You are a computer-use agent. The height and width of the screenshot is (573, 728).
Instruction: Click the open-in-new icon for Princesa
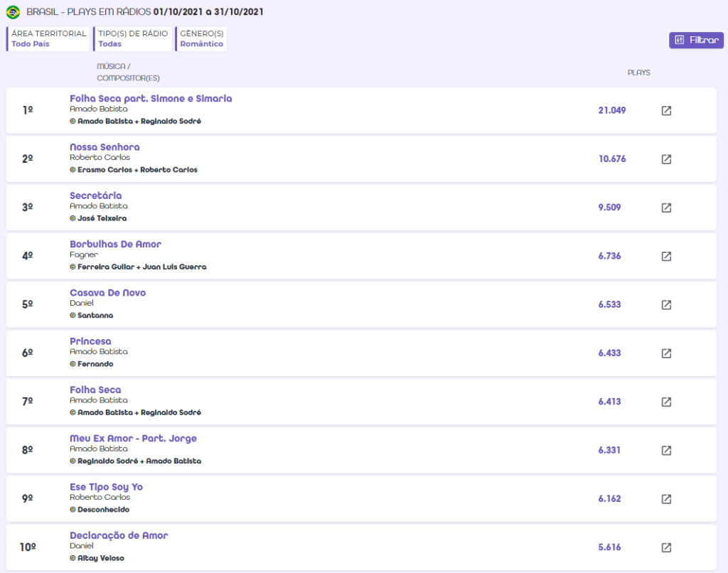[x=666, y=353]
